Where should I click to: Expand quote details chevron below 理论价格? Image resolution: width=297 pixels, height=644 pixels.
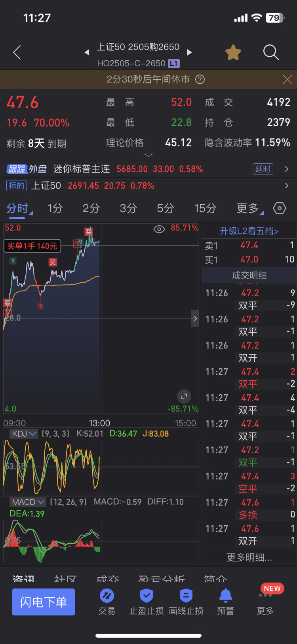point(148,155)
